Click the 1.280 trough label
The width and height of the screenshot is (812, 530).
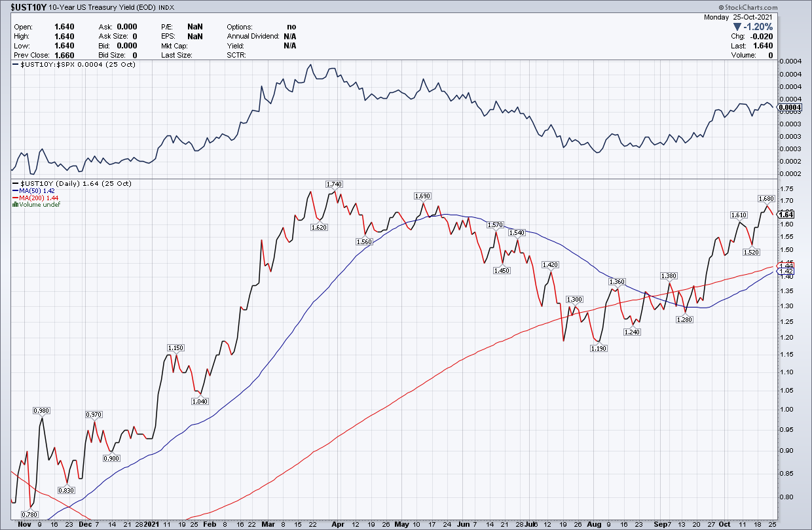(x=685, y=319)
